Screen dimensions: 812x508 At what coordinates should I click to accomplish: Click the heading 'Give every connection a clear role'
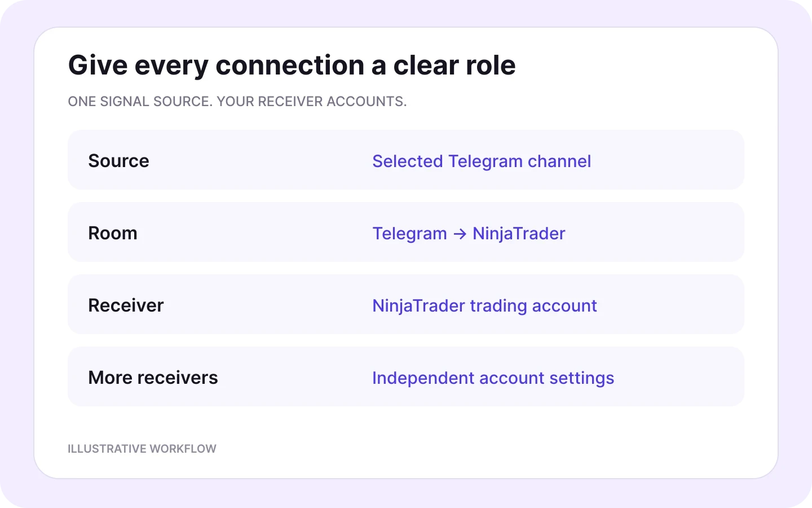click(292, 65)
